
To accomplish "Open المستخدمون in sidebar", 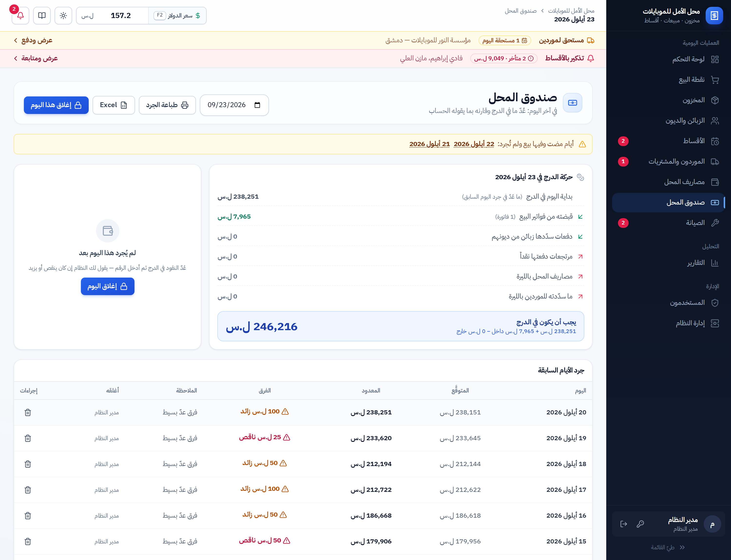I will (669, 303).
